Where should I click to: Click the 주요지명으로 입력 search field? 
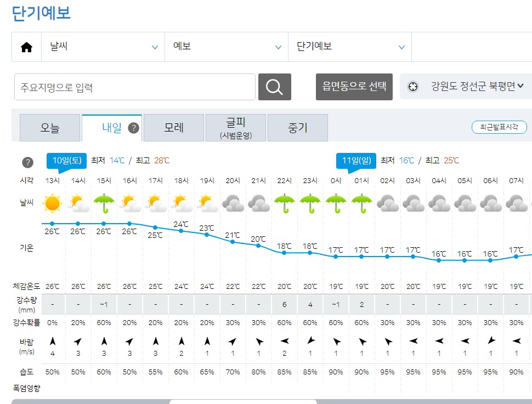coord(135,87)
